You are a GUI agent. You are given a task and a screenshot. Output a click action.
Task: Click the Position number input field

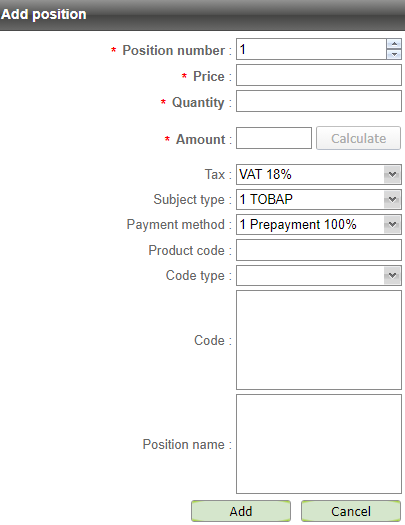pos(311,49)
